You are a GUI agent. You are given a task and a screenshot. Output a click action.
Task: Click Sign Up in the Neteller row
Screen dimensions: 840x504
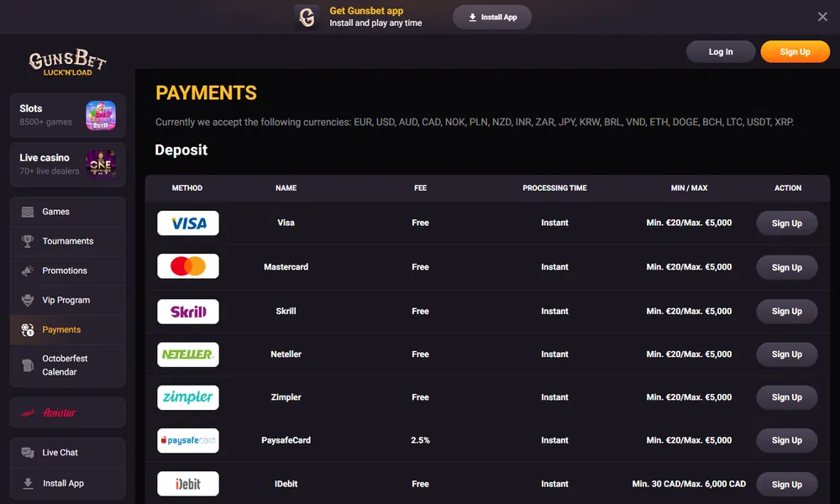tap(786, 354)
